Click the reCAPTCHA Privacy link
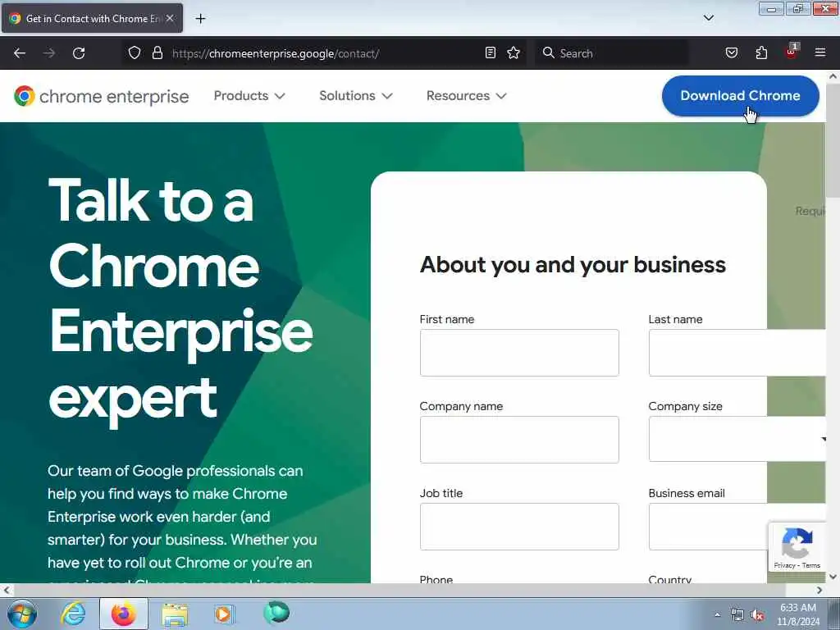840x630 pixels. (783, 566)
